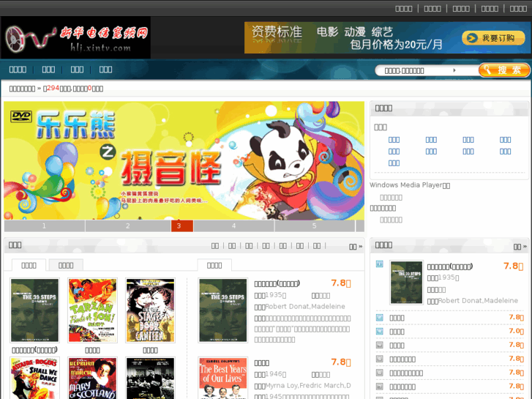Switch to gray inactive tab above poster grid
The width and height of the screenshot is (532, 399).
[x=66, y=265]
